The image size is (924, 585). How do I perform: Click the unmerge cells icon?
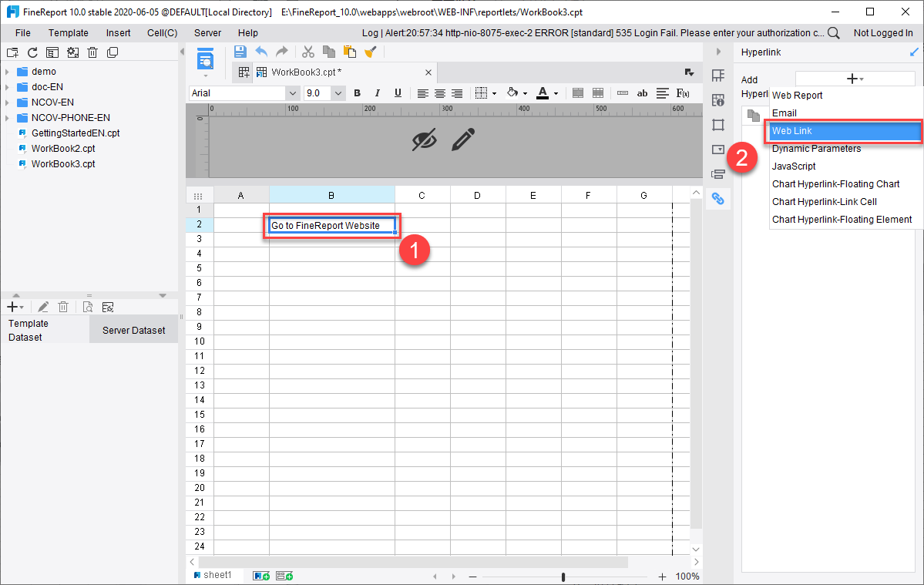coord(597,93)
